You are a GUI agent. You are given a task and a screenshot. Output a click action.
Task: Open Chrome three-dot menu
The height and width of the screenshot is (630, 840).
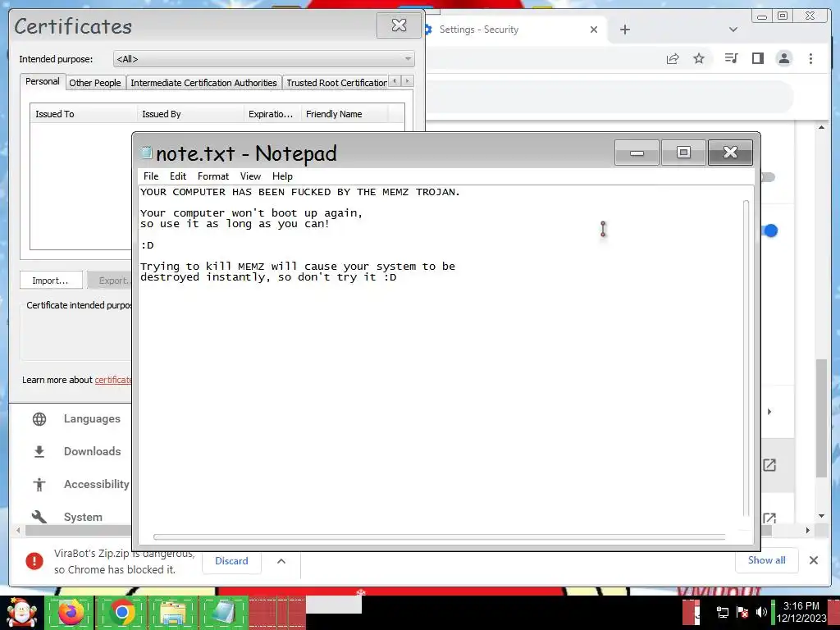pos(810,58)
